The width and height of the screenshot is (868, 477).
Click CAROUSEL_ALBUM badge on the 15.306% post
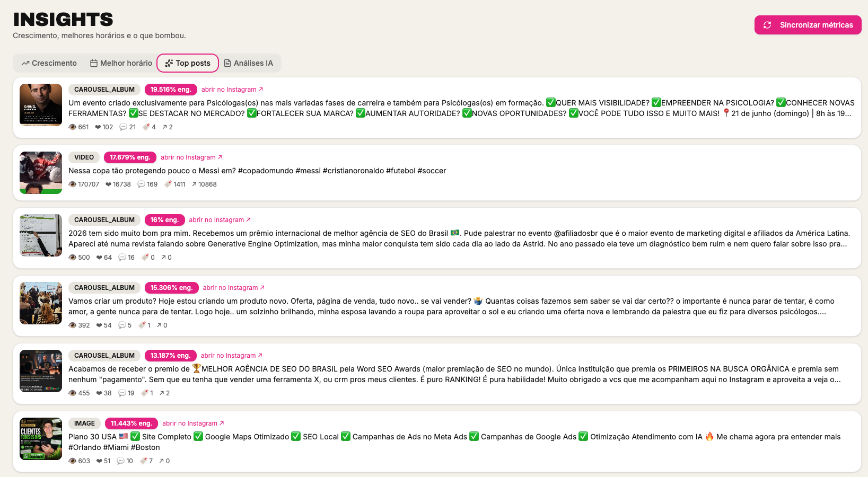pos(104,288)
